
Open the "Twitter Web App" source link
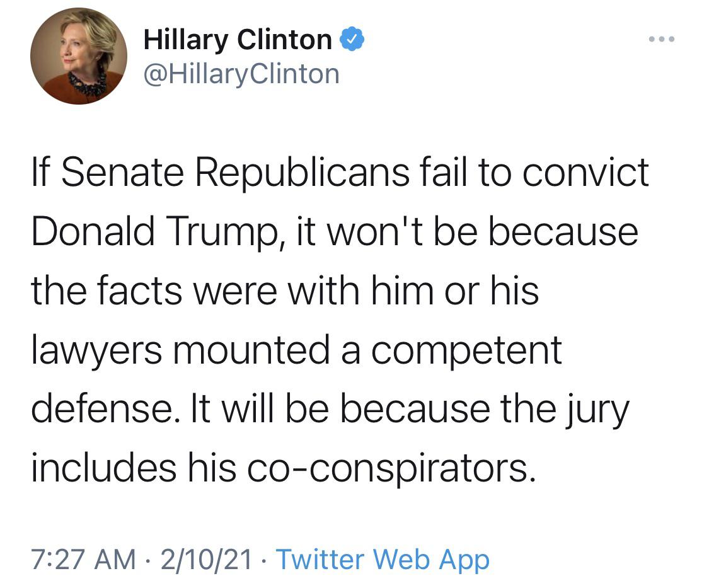(383, 558)
